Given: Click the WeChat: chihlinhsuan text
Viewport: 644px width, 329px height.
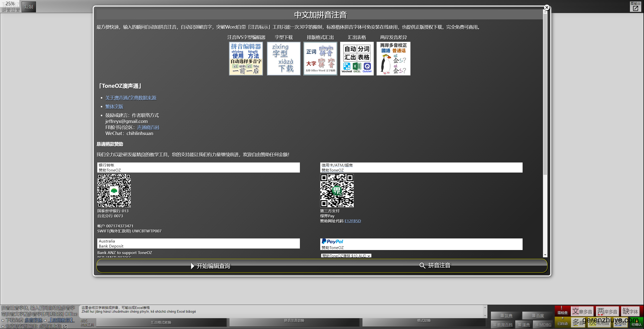Looking at the screenshot, I should click(x=129, y=134).
